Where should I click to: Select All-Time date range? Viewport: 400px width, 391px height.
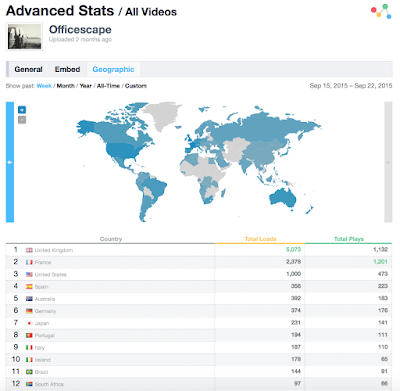[108, 86]
